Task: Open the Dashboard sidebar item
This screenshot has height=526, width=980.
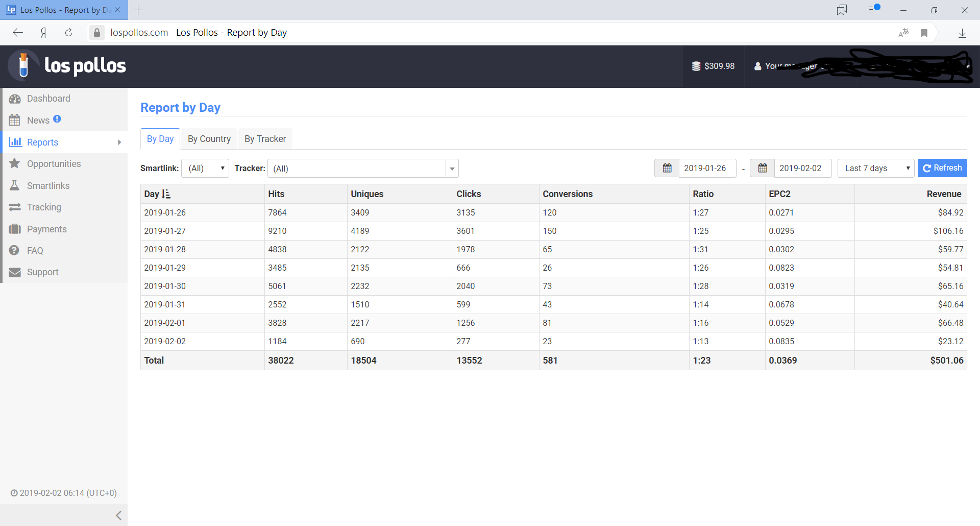Action: (48, 99)
